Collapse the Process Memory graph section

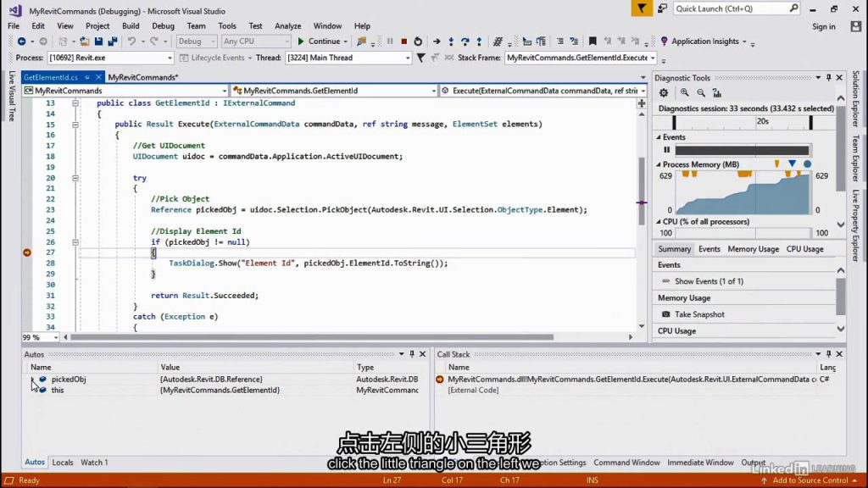pos(659,164)
